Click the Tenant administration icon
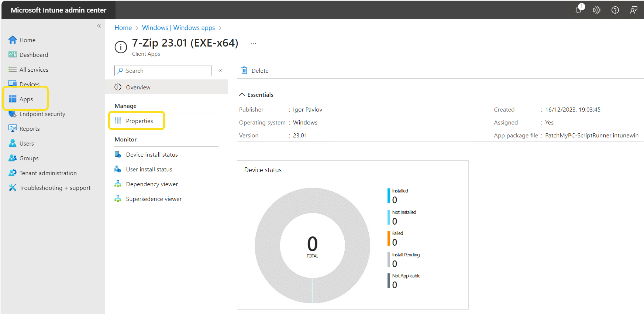Screen dimensions: 644x314 [13, 173]
